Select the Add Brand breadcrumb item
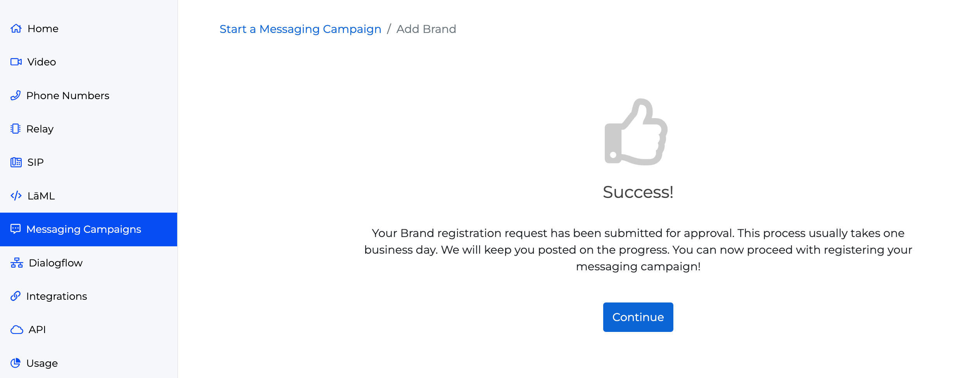The height and width of the screenshot is (378, 980). click(x=426, y=29)
